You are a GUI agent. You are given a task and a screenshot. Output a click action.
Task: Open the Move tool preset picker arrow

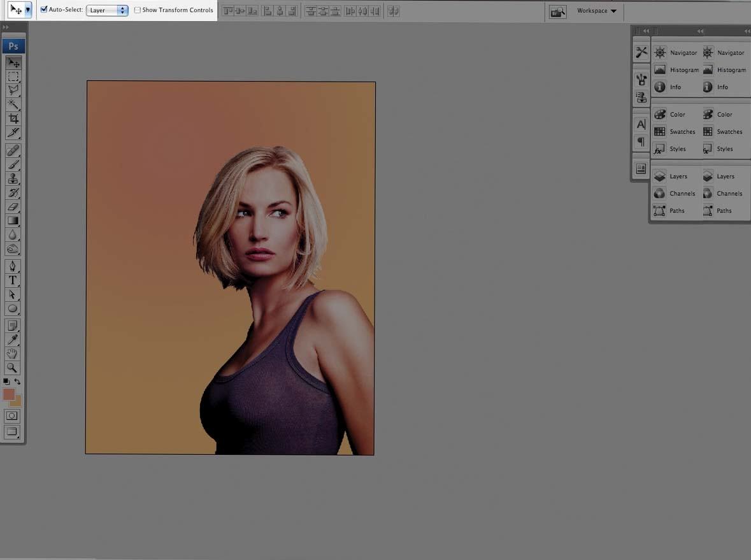click(28, 10)
